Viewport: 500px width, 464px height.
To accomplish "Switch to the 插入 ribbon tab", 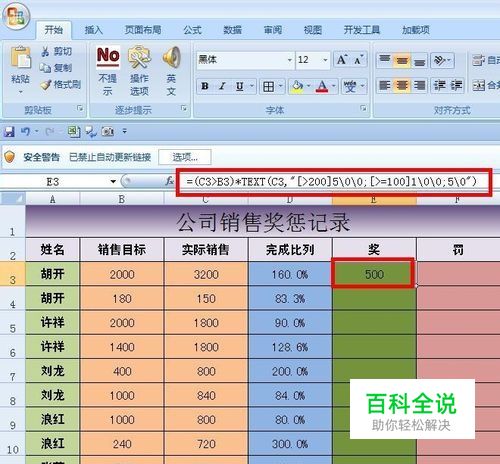I will click(x=94, y=30).
